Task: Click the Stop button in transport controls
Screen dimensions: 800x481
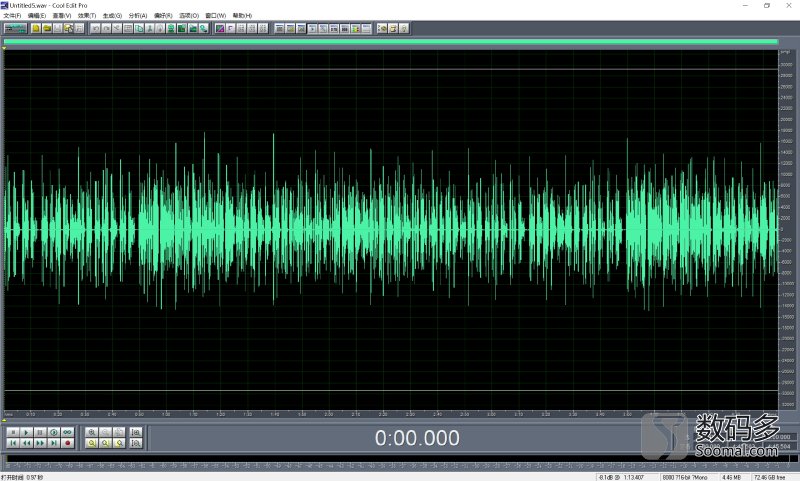Action: [x=13, y=432]
